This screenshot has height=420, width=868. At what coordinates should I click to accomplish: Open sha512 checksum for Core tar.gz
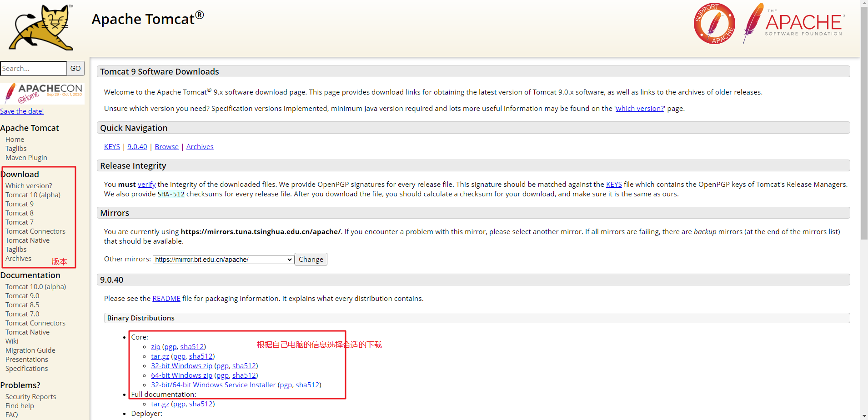(x=201, y=356)
